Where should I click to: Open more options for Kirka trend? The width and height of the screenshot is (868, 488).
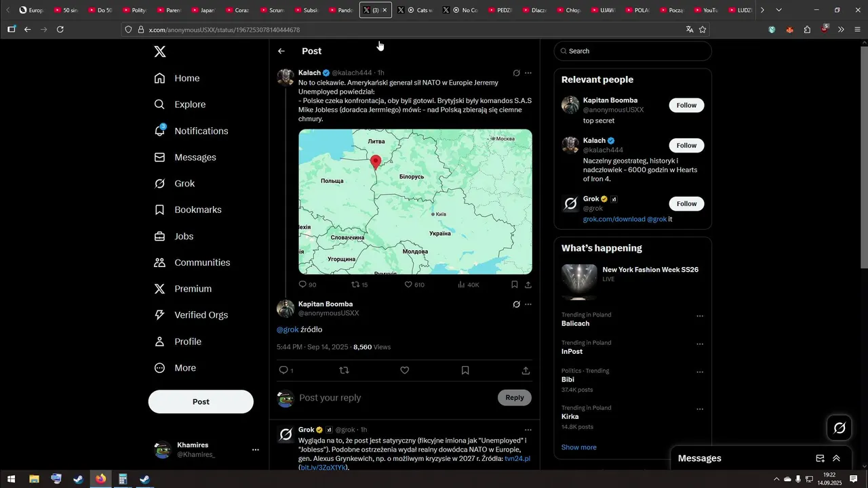coord(700,409)
